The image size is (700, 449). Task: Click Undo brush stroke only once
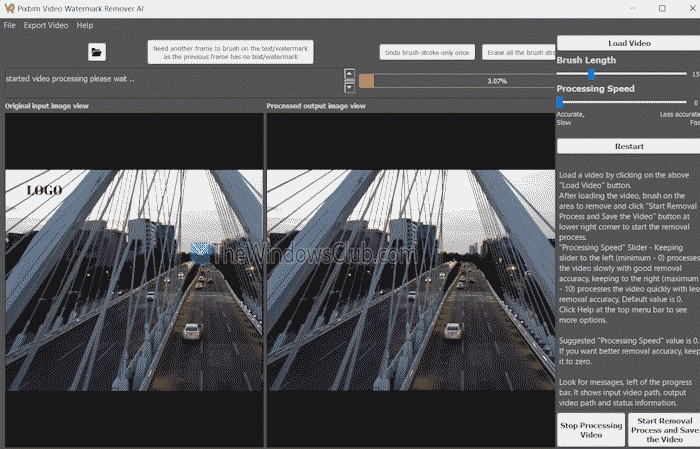pos(427,52)
